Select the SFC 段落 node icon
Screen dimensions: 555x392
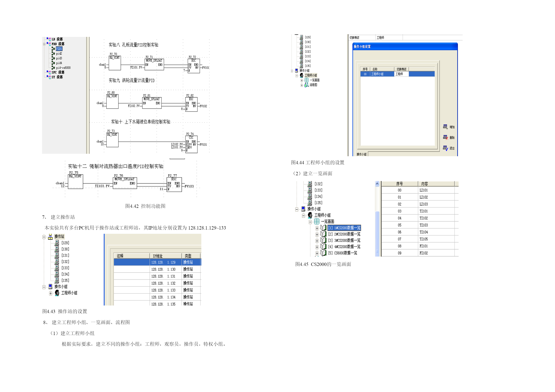pyautogui.click(x=49, y=72)
